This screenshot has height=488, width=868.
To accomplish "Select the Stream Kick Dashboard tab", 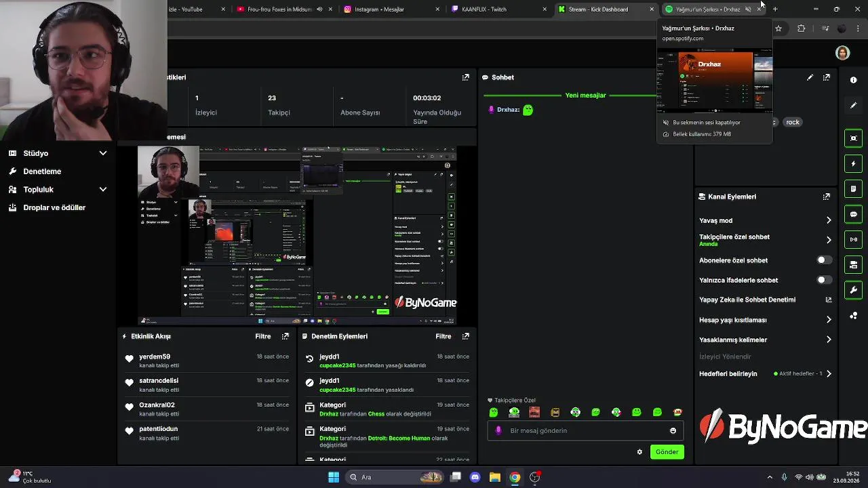I will click(x=606, y=9).
